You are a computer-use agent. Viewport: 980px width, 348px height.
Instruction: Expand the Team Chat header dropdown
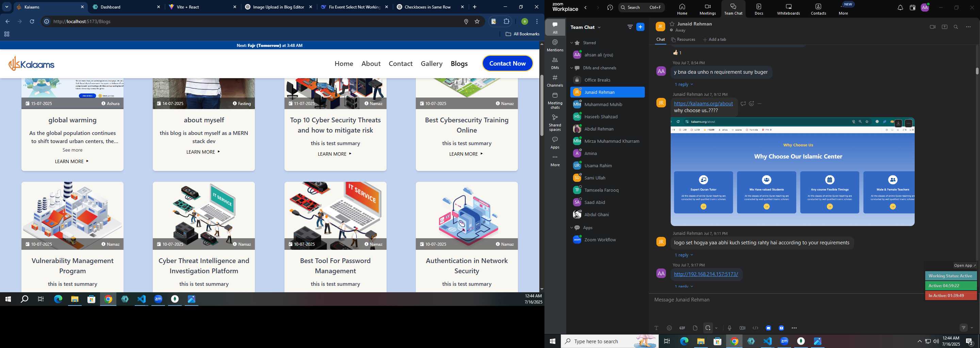point(599,27)
